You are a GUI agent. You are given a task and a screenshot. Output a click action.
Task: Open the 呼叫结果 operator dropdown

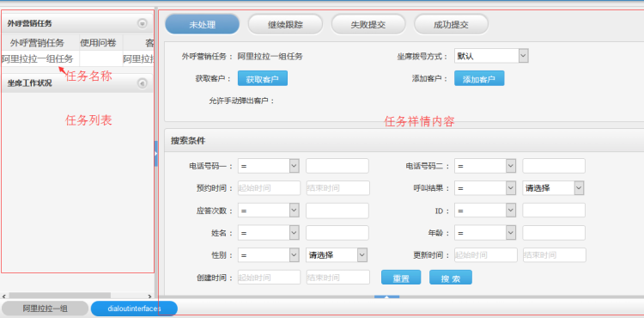pyautogui.click(x=485, y=188)
